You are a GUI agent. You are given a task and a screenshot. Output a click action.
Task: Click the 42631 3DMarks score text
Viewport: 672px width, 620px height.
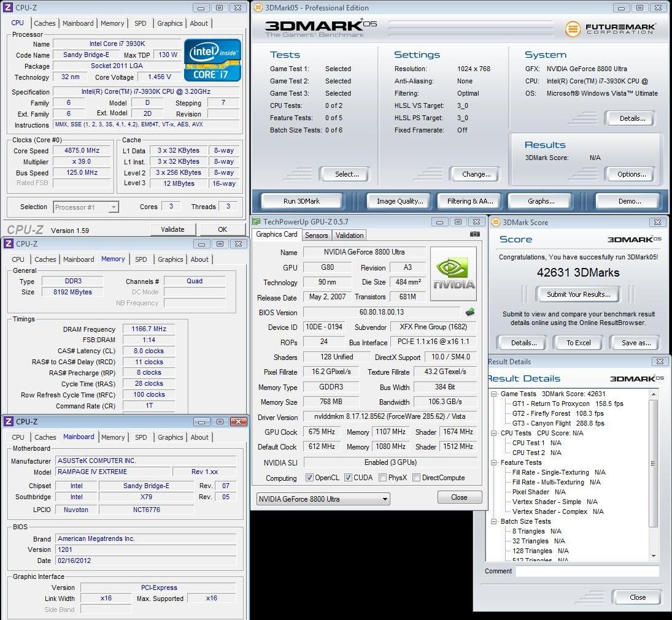(577, 273)
